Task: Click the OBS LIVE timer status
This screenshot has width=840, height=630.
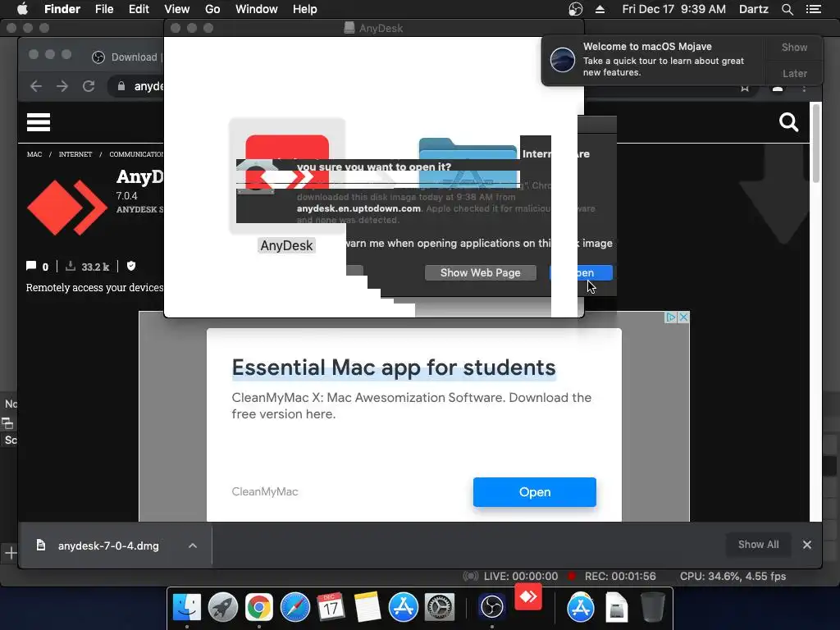Action: pos(520,577)
